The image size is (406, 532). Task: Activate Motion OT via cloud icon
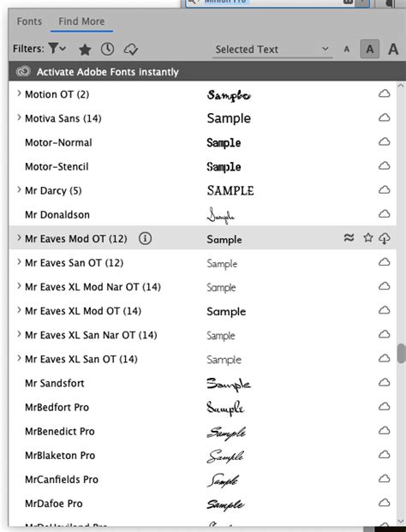(384, 93)
